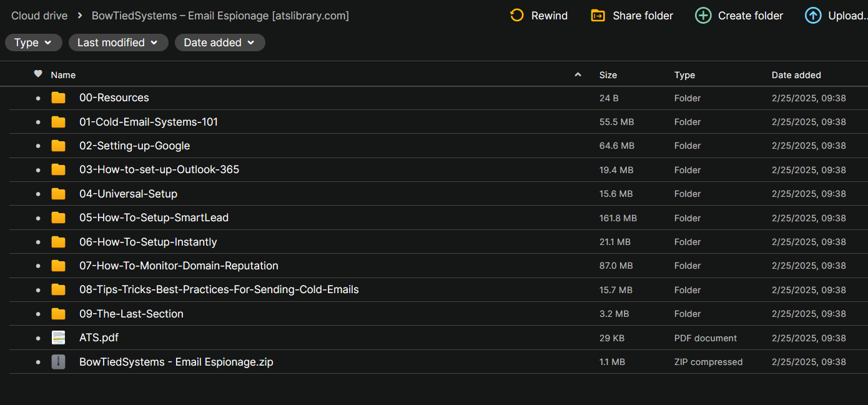Screen dimensions: 868x405
Task: Sort by the Date added column header
Action: click(x=796, y=75)
